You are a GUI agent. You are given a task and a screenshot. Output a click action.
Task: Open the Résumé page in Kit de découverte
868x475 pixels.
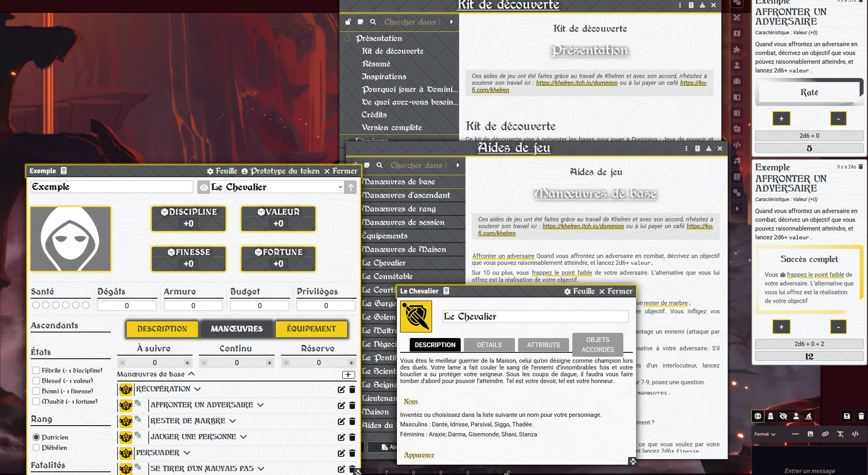(376, 64)
